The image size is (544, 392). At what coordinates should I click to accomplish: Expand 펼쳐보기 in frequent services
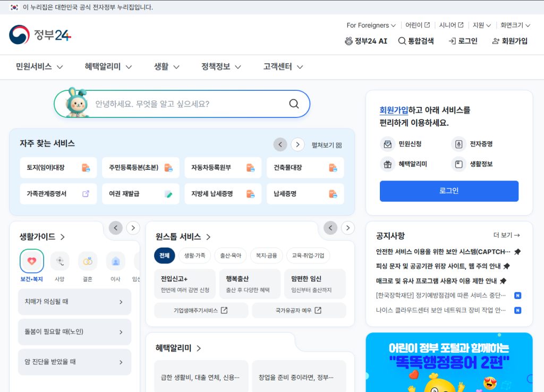pyautogui.click(x=327, y=145)
